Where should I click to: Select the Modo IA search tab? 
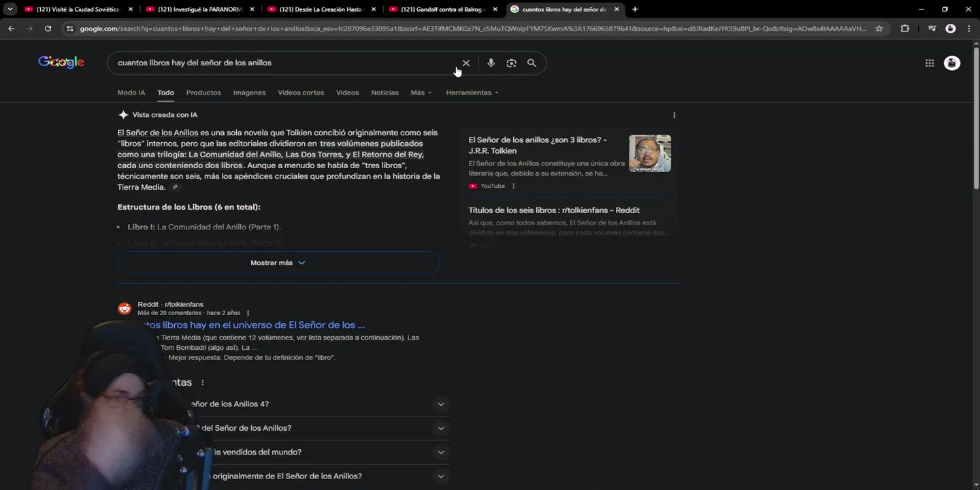[131, 93]
